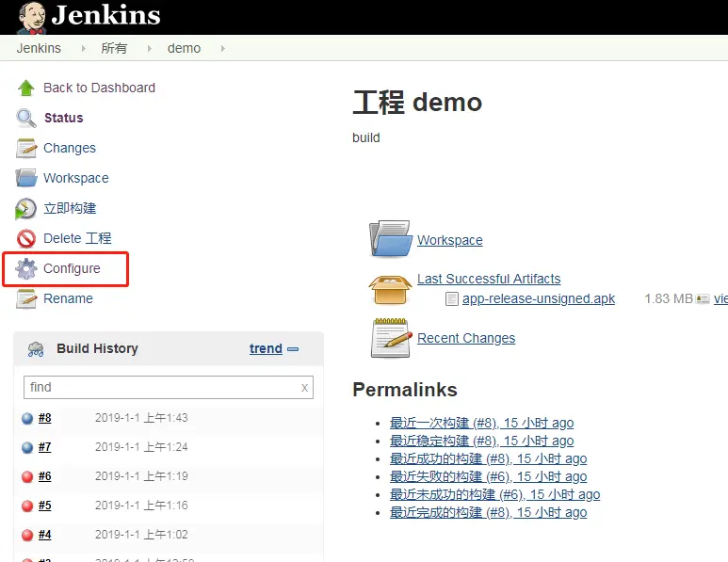Click timestamp 2019-1-1 上午1:43
Viewport: 728px width, 562px height.
pos(141,418)
